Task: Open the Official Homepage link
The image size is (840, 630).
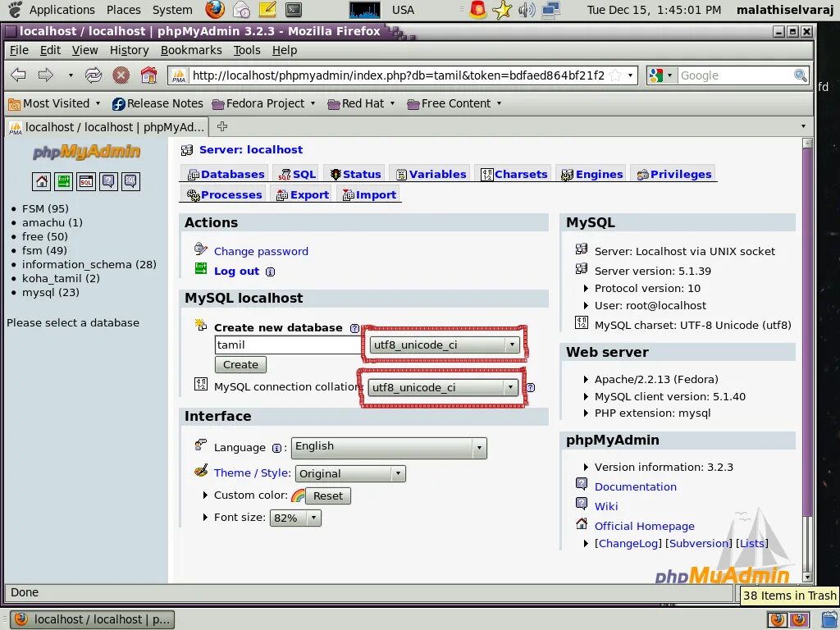Action: [645, 526]
